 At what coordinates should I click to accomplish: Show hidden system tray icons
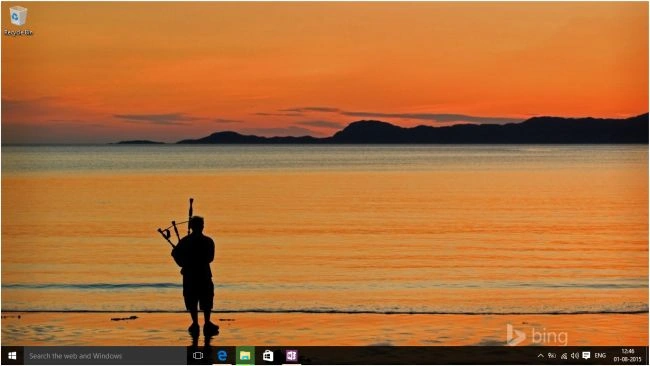coord(540,356)
